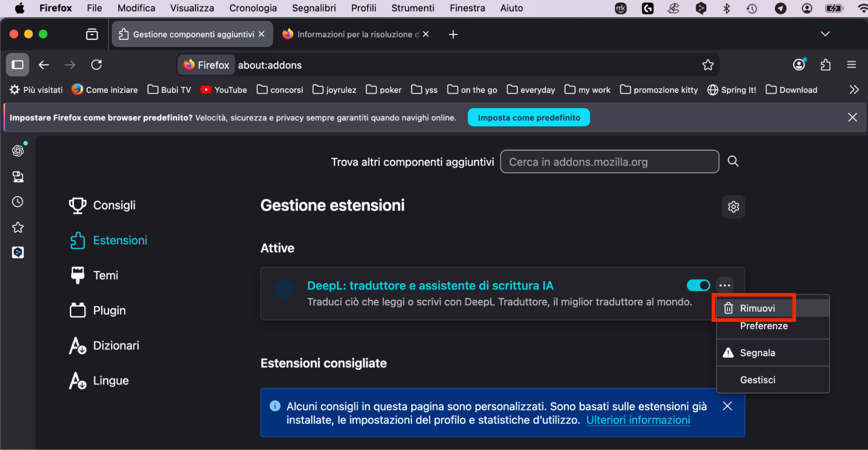The height and width of the screenshot is (450, 868).
Task: Reload the current page
Action: pyautogui.click(x=96, y=65)
